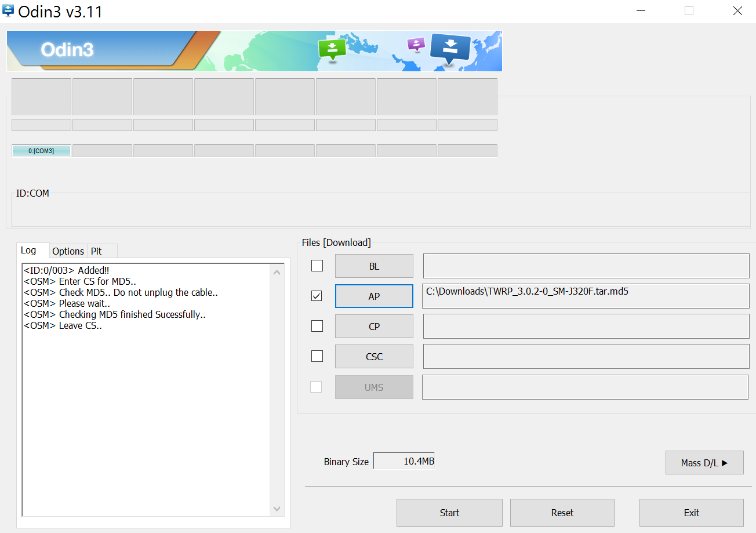Select the 0:[COM3] port indicator

point(41,151)
